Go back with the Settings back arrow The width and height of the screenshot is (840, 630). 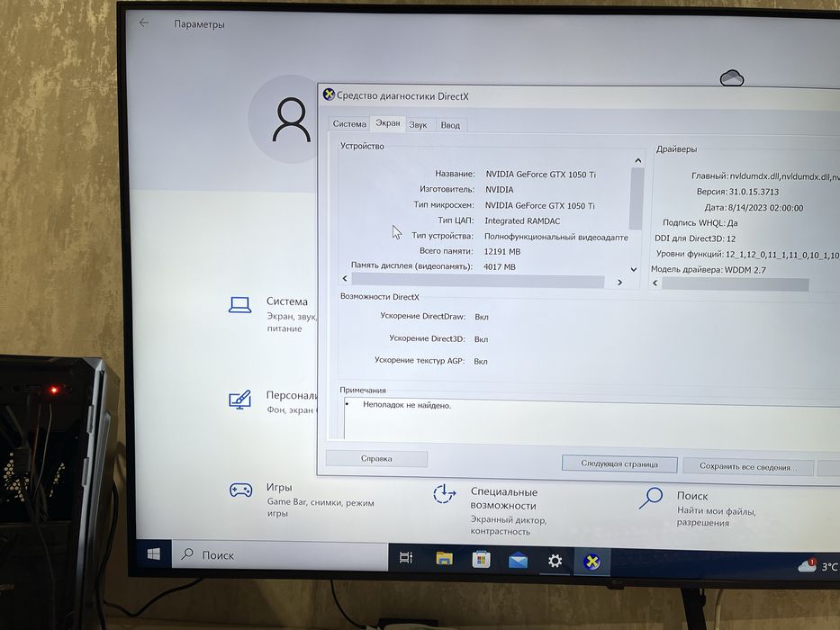[x=143, y=22]
